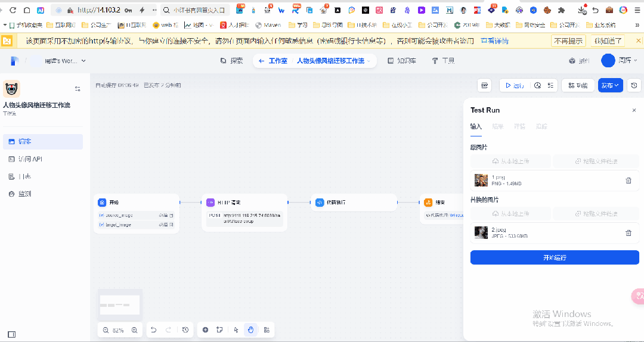Delete the 1.png uploaded file

(628, 181)
